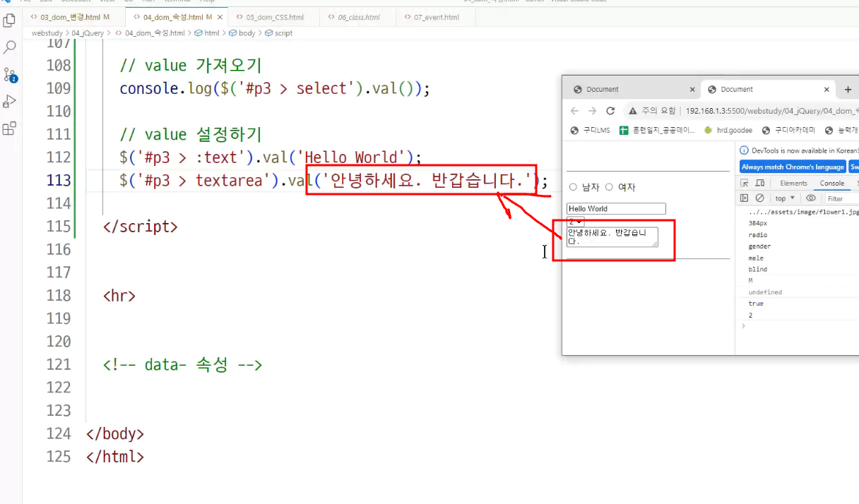Click the console prompt chevron
This screenshot has height=504, width=859.
[x=742, y=326]
